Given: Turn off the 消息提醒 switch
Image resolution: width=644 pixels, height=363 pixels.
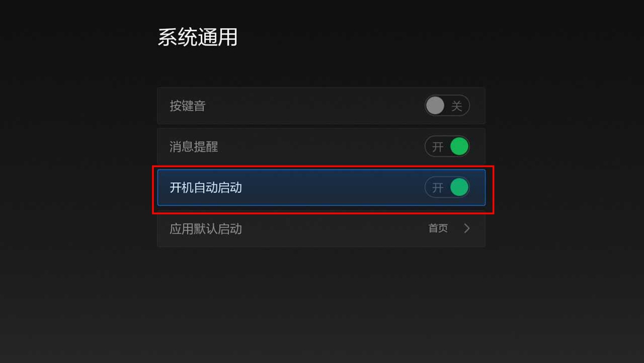Looking at the screenshot, I should click(x=447, y=146).
